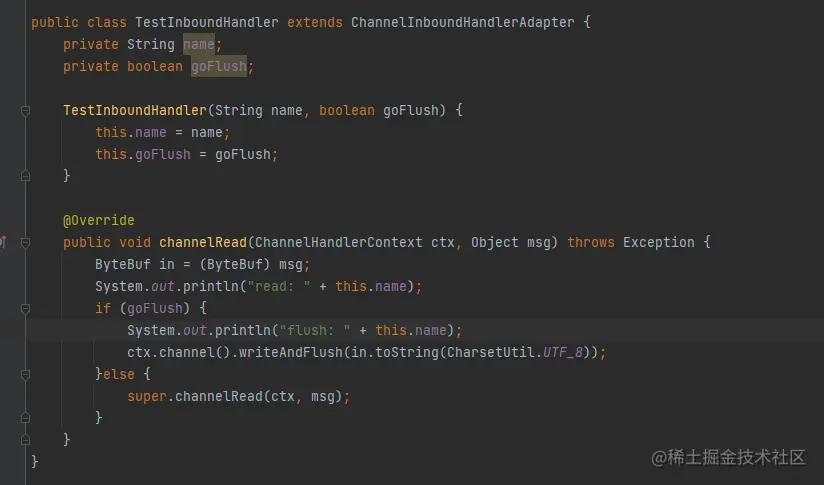Click the class name TestInboundHandler in declaration
The width and height of the screenshot is (824, 485).
[x=207, y=23]
